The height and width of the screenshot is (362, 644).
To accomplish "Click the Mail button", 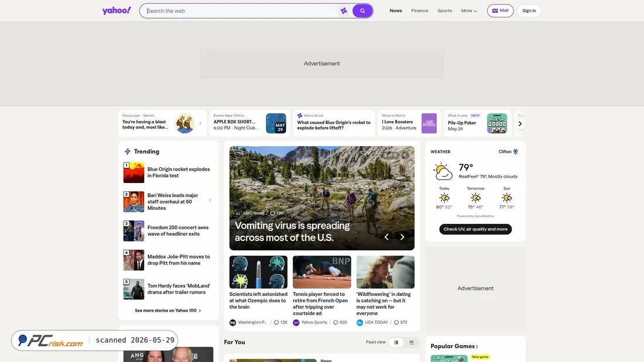I will (500, 11).
